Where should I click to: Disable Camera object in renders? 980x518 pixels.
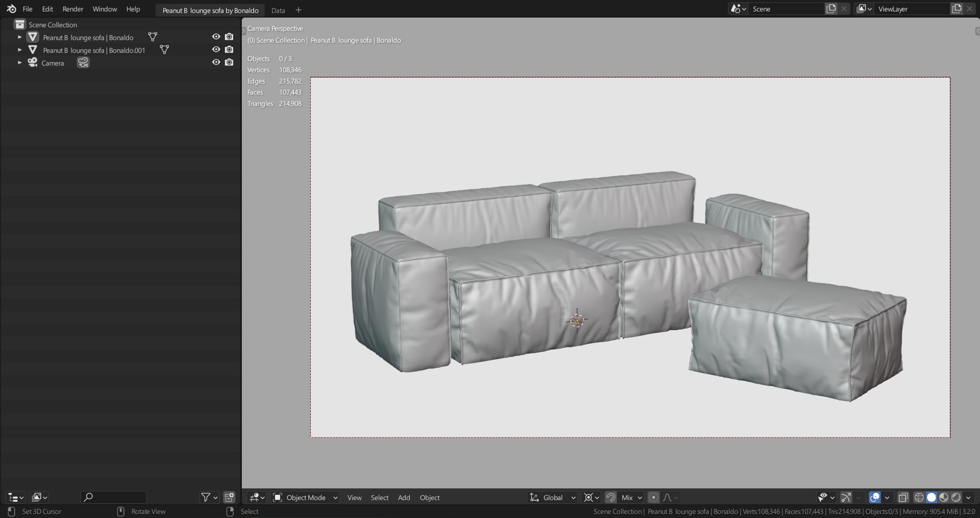pyautogui.click(x=229, y=62)
